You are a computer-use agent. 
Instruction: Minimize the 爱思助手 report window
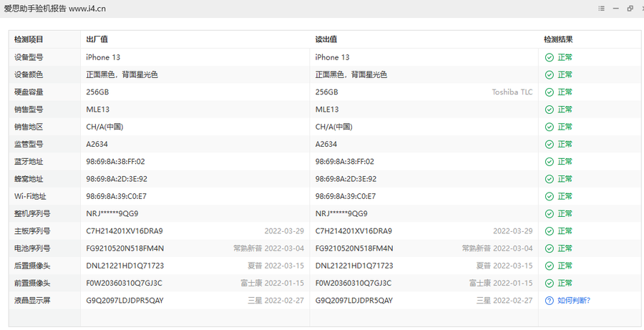(616, 9)
